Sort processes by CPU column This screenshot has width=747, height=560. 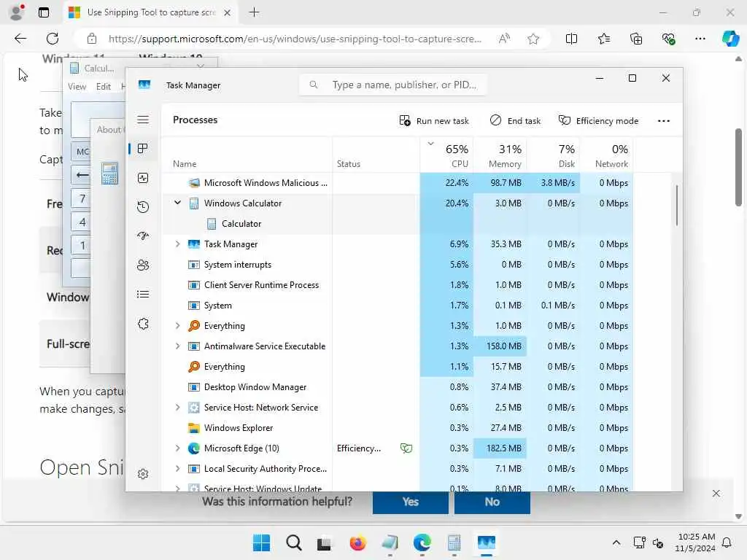447,155
